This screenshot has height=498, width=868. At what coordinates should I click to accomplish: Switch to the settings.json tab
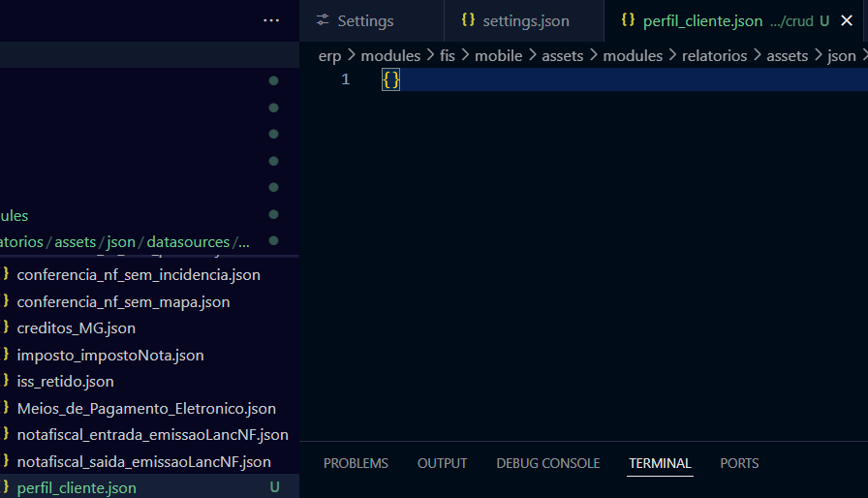pyautogui.click(x=526, y=20)
